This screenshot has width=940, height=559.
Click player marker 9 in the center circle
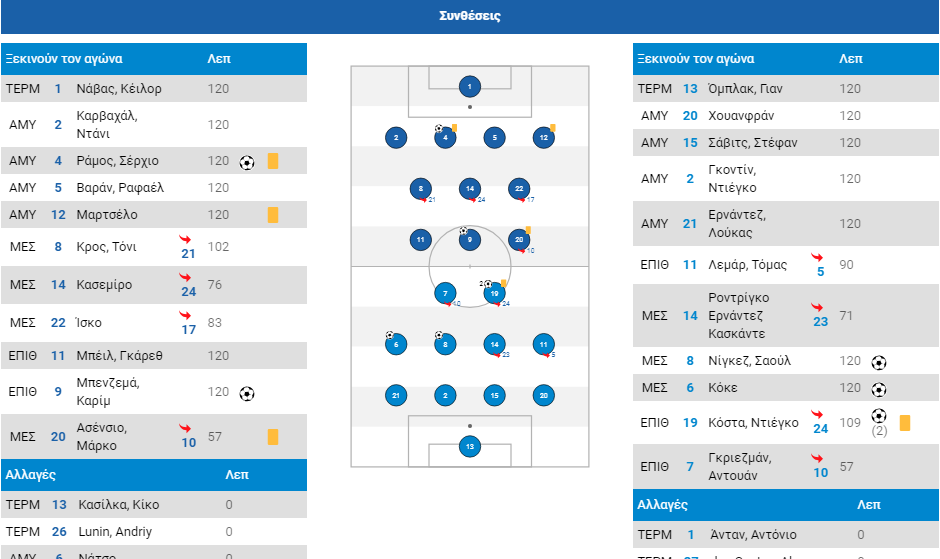pos(469,240)
